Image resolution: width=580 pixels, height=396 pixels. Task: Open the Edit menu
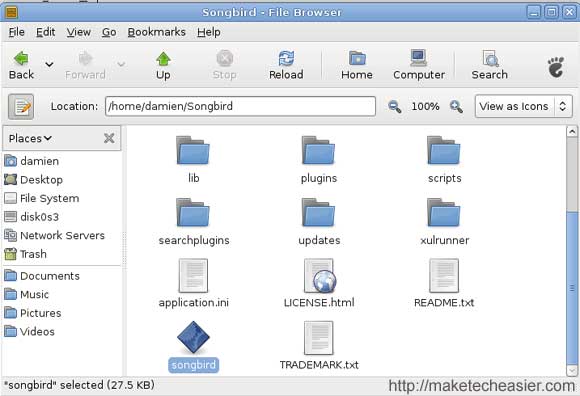(x=45, y=32)
